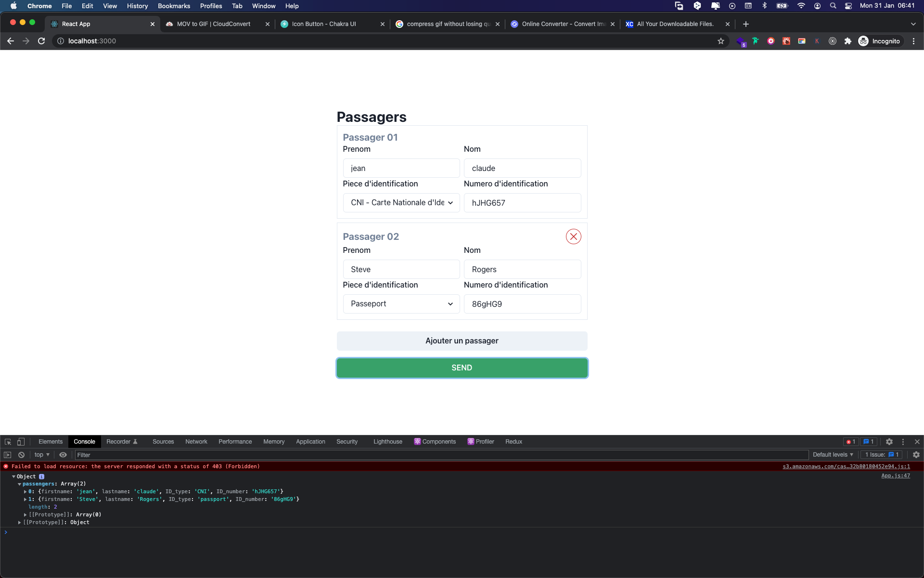Viewport: 924px width, 578px height.
Task: Open DevTools settings gear icon
Action: [889, 442]
